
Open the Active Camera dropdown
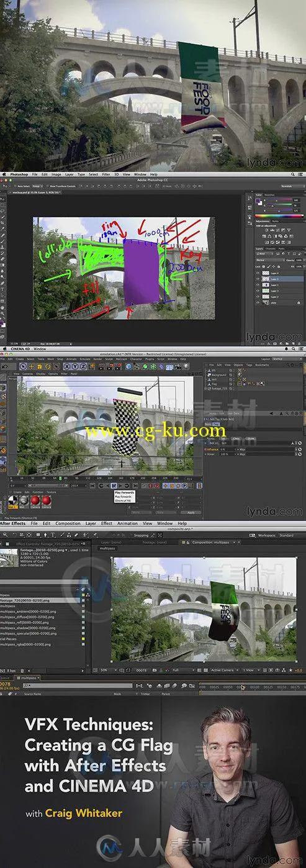[x=224, y=669]
